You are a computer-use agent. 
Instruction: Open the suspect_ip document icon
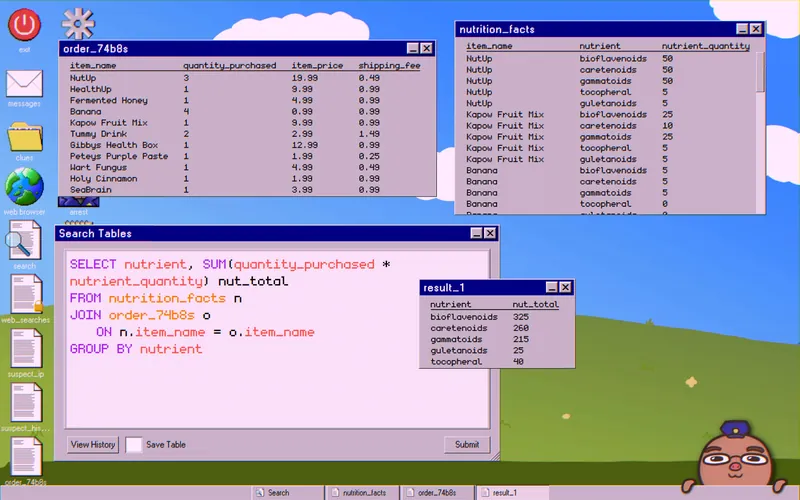tap(26, 348)
